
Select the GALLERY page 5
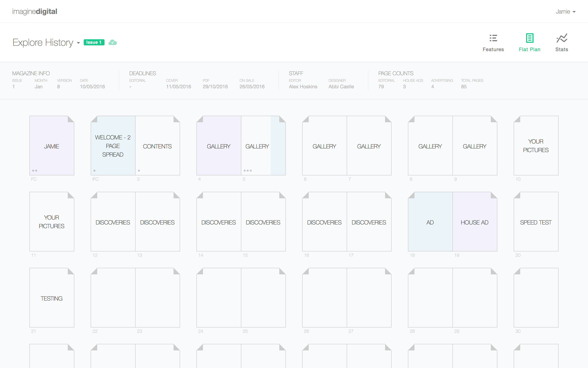(x=263, y=146)
